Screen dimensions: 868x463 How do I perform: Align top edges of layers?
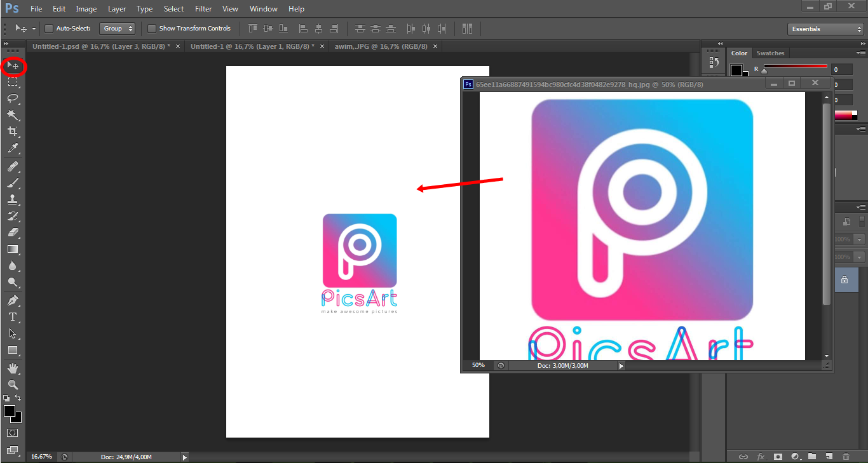(253, 29)
